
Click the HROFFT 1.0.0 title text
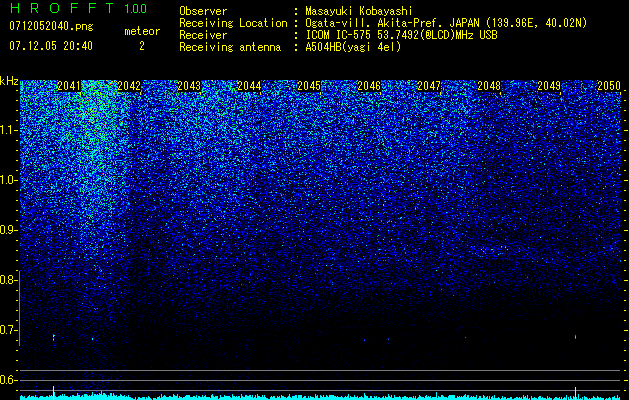(x=78, y=8)
